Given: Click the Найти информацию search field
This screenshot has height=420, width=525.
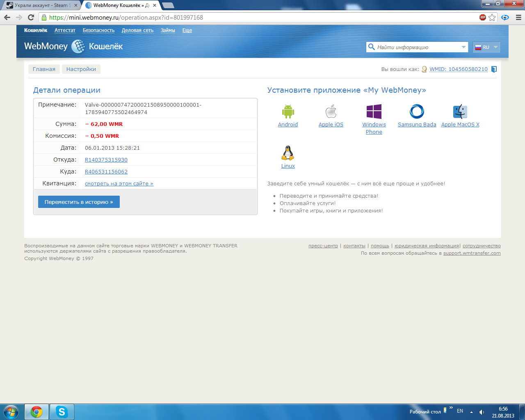Looking at the screenshot, I should 417,47.
